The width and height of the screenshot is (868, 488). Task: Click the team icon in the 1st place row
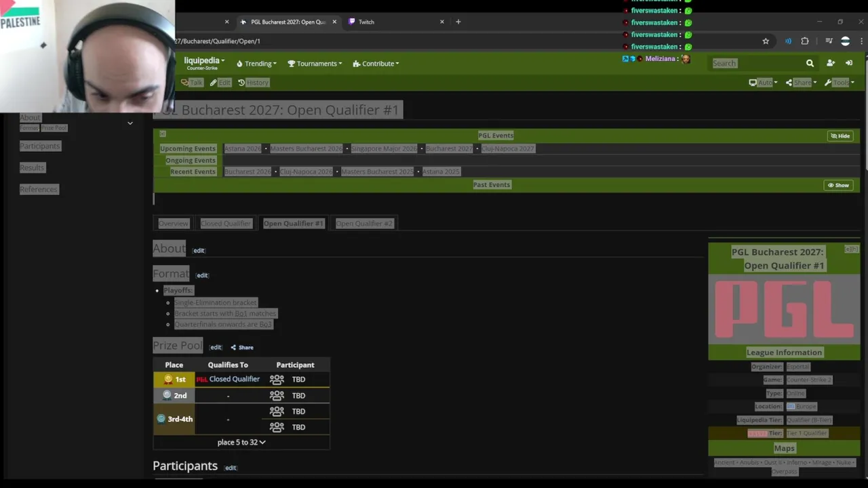(x=277, y=380)
